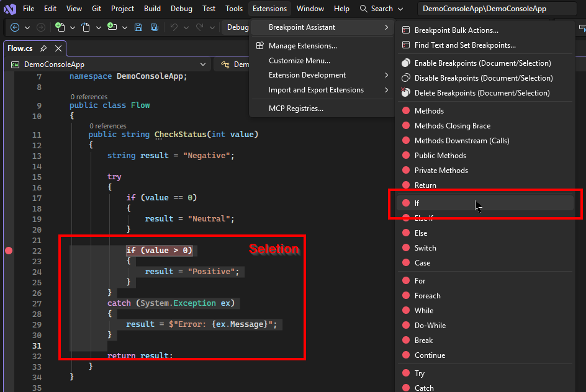Click the New Item toolbar icon
This screenshot has height=392, width=586.
tap(60, 27)
